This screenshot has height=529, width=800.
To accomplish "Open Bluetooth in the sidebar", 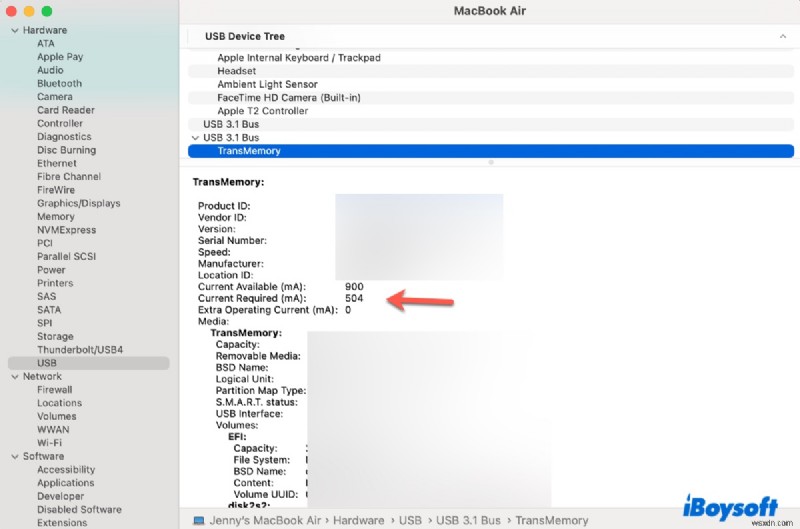I will [59, 84].
